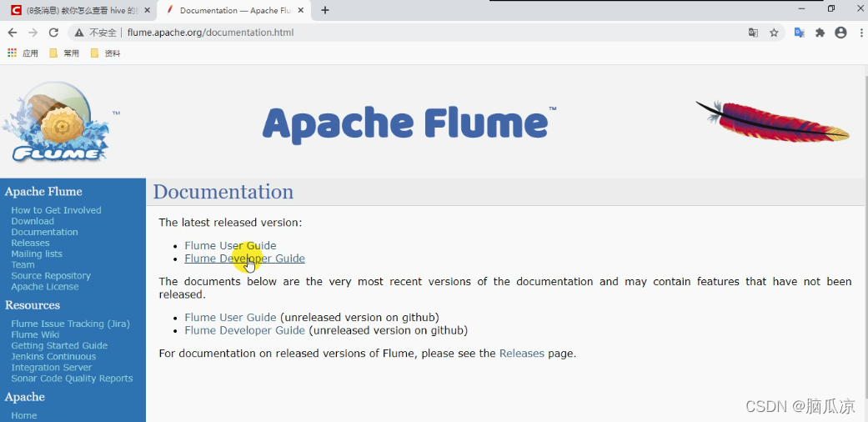The height and width of the screenshot is (422, 868).
Task: Click the address bar URL
Action: pyautogui.click(x=210, y=33)
